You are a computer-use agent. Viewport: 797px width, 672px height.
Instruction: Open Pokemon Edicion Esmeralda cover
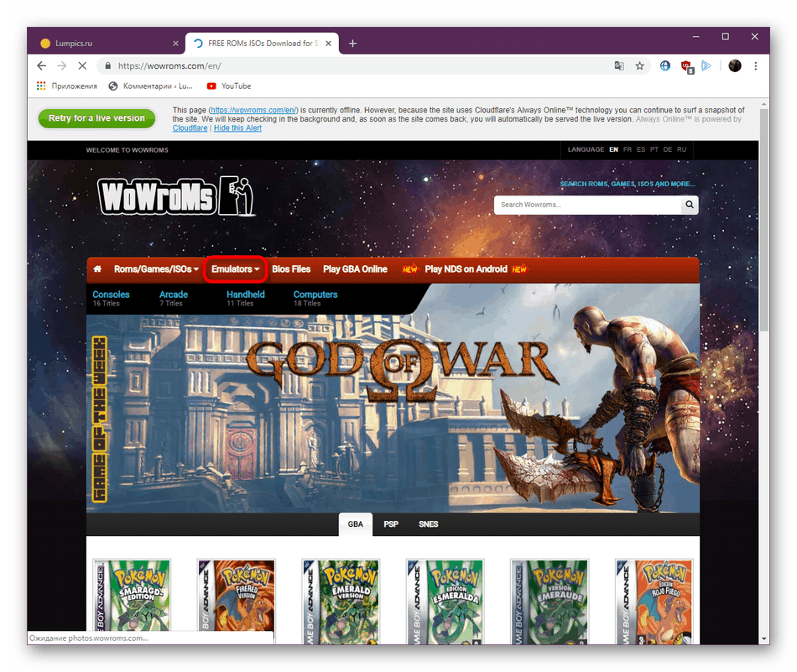tap(445, 602)
